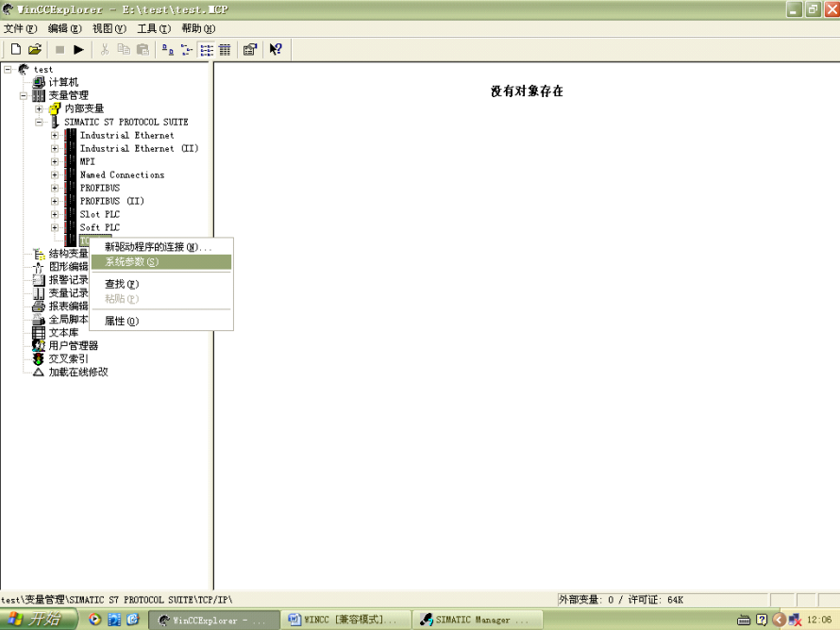840x630 pixels.
Task: Select the 变量记录 tag logging icon
Action: [x=39, y=293]
